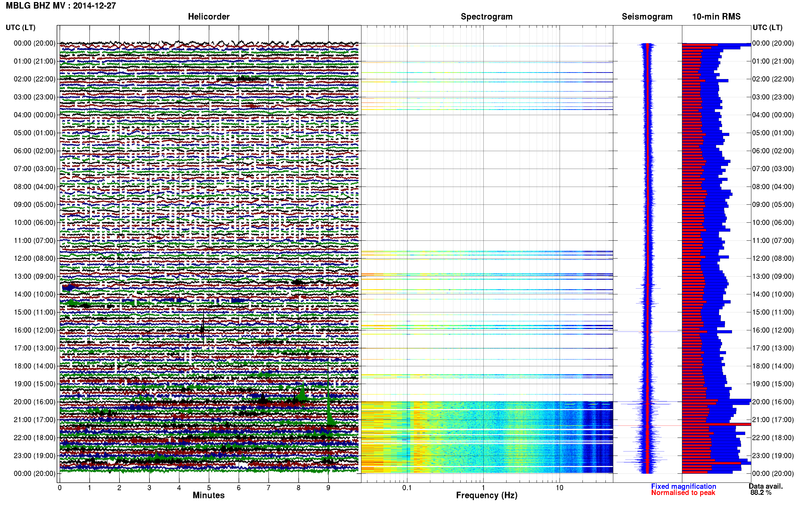Click 02:00 (22:00) on the helicorder time axis
The height and width of the screenshot is (508, 812).
pyautogui.click(x=35, y=79)
